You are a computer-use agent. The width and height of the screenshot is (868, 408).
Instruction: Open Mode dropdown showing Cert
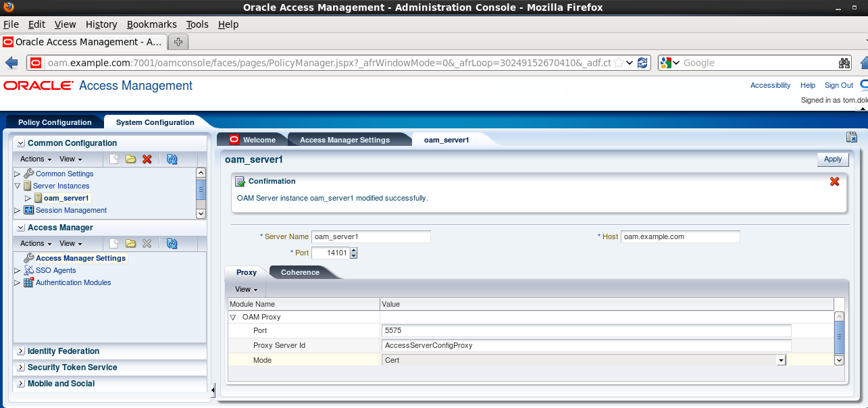781,361
